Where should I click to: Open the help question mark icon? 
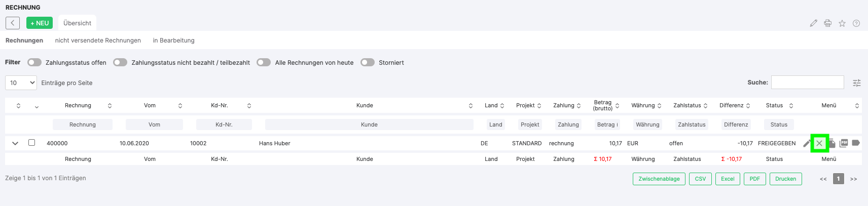point(856,23)
